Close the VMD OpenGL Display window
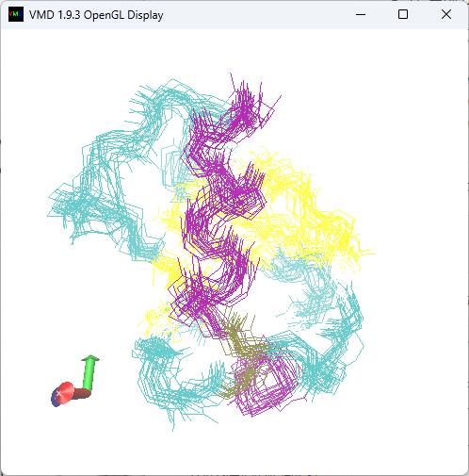The width and height of the screenshot is (469, 476). click(446, 14)
